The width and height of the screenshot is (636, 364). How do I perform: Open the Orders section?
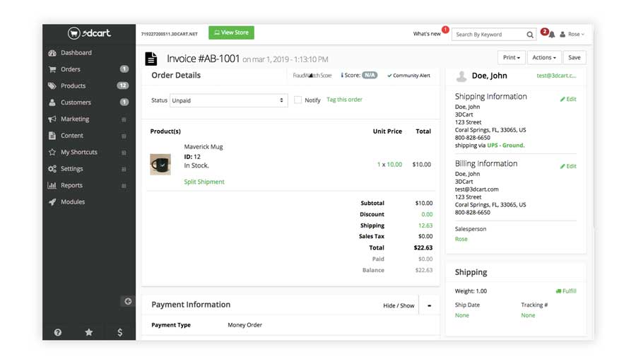pos(70,69)
